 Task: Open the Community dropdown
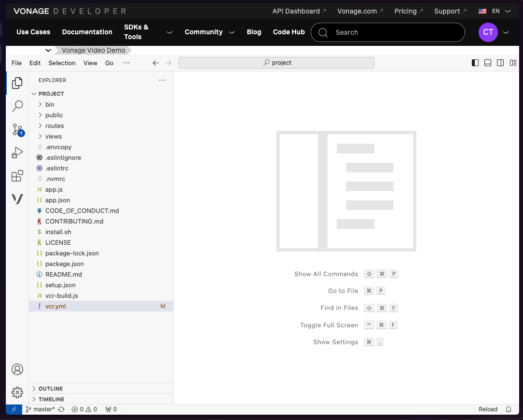(x=209, y=32)
